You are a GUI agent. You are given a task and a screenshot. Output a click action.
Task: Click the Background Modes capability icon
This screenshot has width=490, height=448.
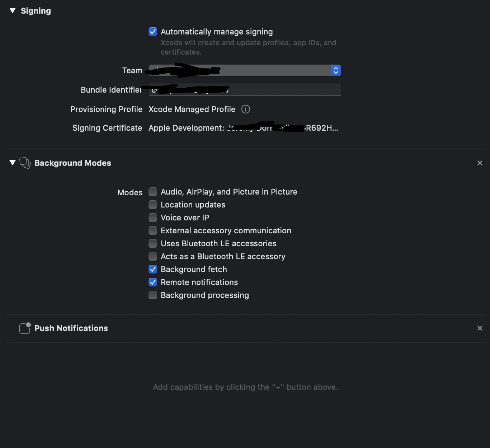[x=25, y=163]
